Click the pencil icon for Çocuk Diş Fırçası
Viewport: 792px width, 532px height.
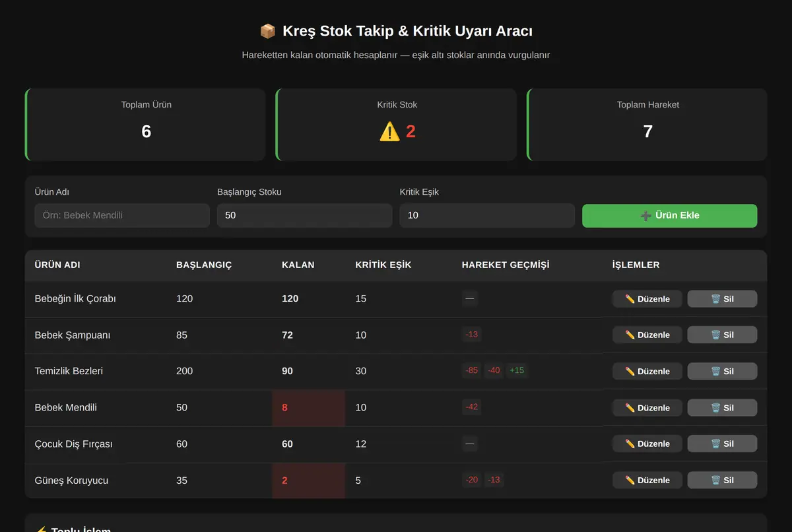click(630, 444)
